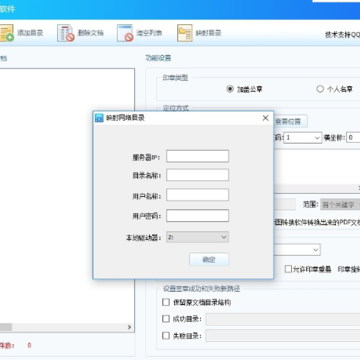
Task: Click the file list horizontal scrollbar right arrow
Action: click(x=129, y=327)
